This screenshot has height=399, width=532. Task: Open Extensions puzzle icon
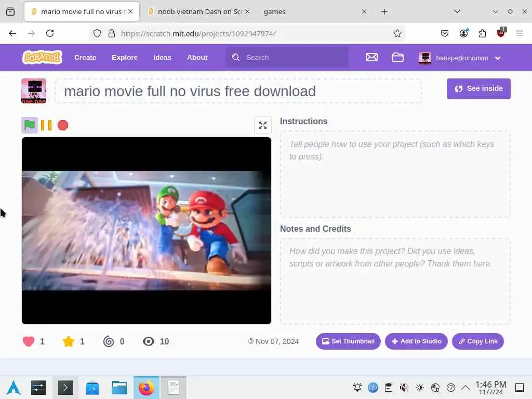coord(482,33)
